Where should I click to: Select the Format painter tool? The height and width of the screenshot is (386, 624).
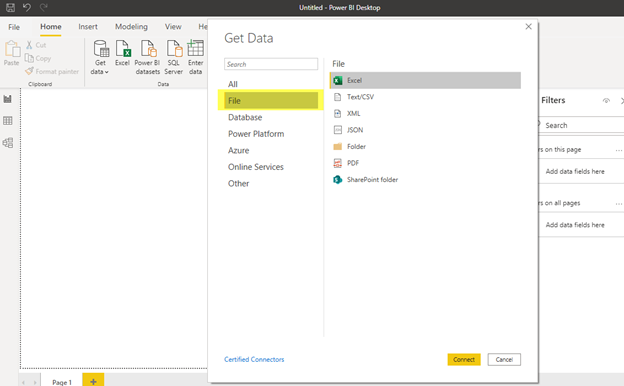[x=52, y=71]
